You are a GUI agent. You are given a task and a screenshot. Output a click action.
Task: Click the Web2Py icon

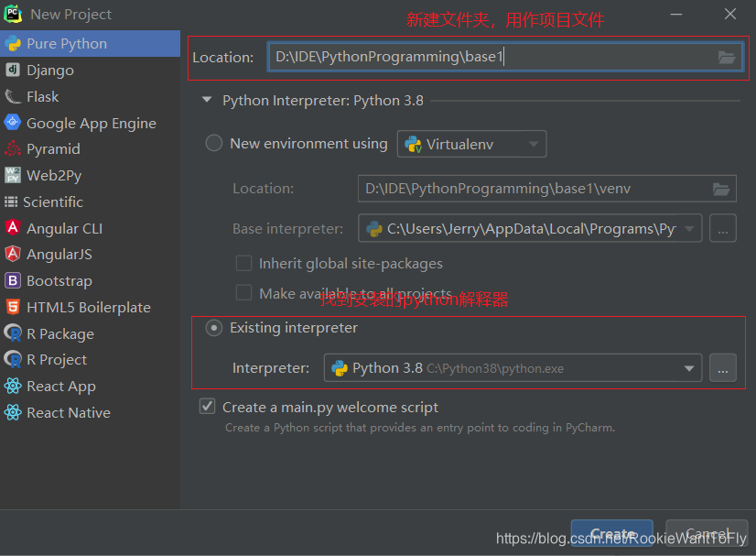pyautogui.click(x=13, y=175)
